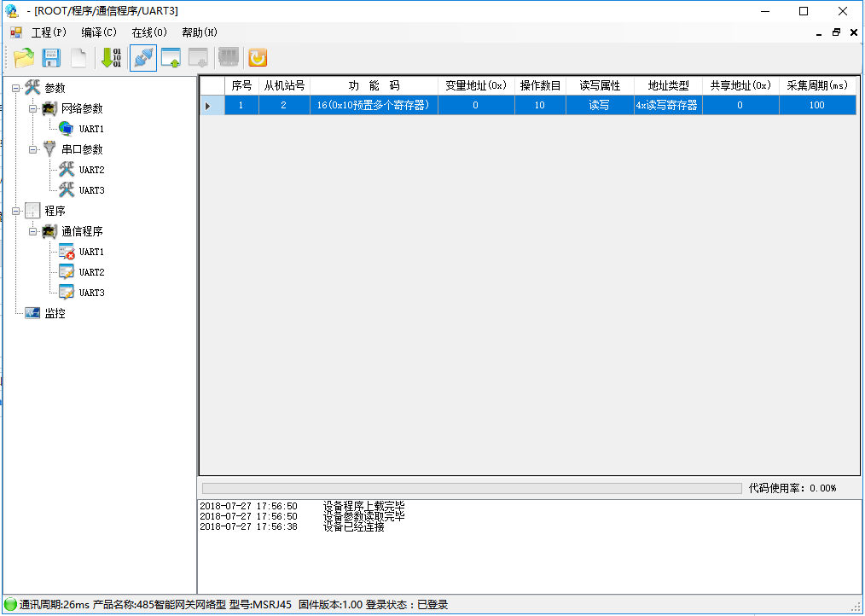The image size is (865, 616).
Task: Select UART2 under 串口参数
Action: 91,170
